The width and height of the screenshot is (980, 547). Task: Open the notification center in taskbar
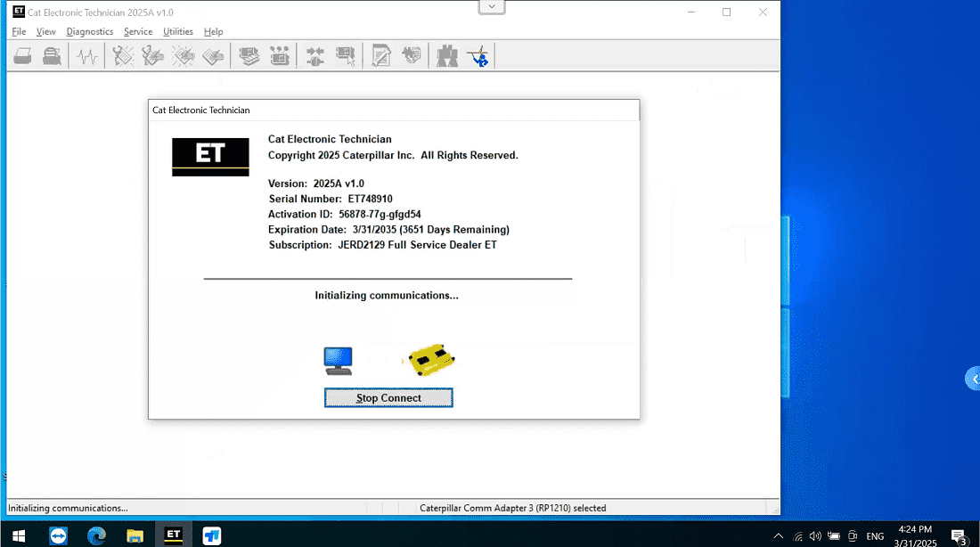point(959,535)
